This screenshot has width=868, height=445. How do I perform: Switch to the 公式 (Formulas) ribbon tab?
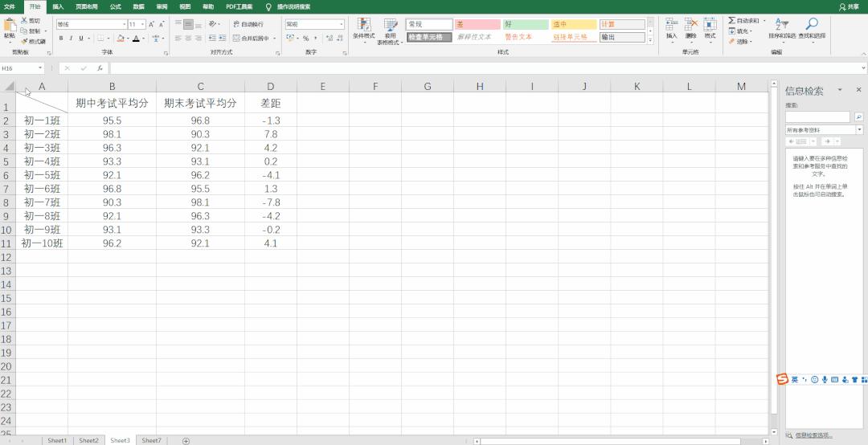pyautogui.click(x=115, y=6)
